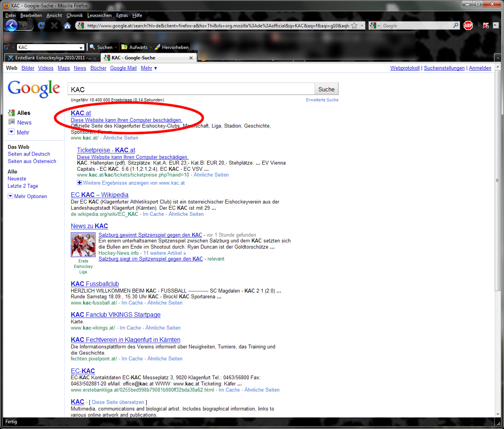Image resolution: width=504 pixels, height=429 pixels.
Task: Click the Aufwärts toolbar button
Action: [135, 47]
